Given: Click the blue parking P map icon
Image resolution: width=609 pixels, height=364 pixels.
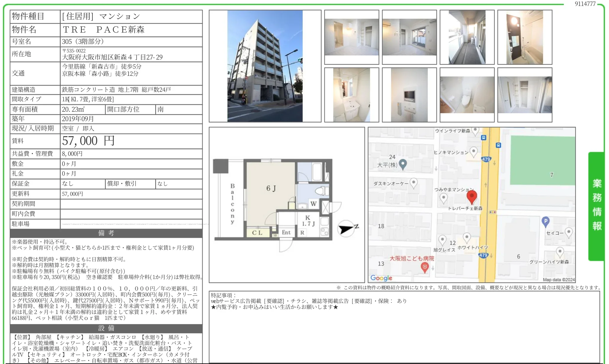Looking at the screenshot, I should [x=545, y=221].
